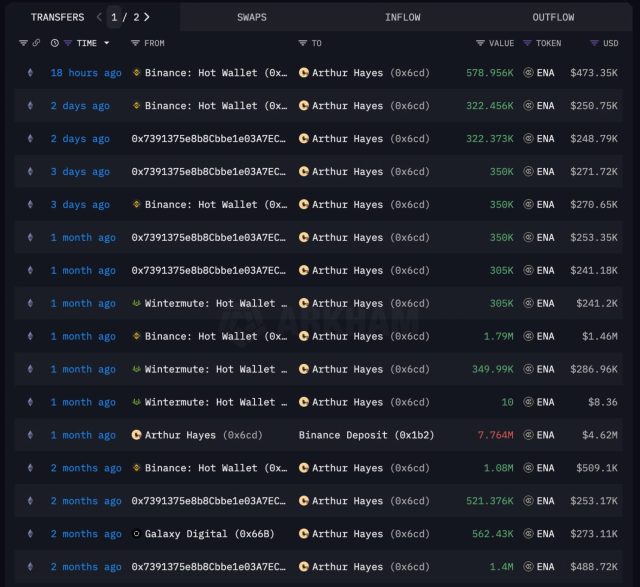Switch to the SWAPS tab
Screen dimensions: 640x587
tap(252, 17)
